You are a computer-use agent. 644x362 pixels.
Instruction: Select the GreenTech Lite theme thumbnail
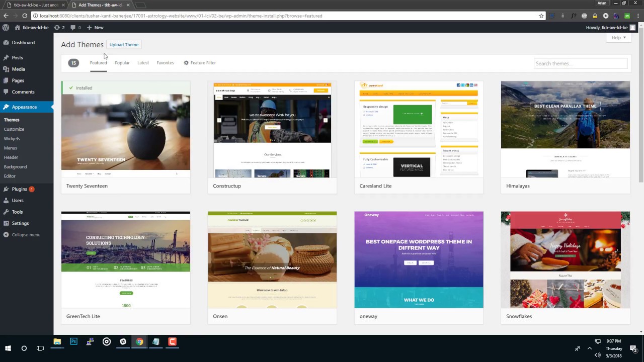[126, 259]
